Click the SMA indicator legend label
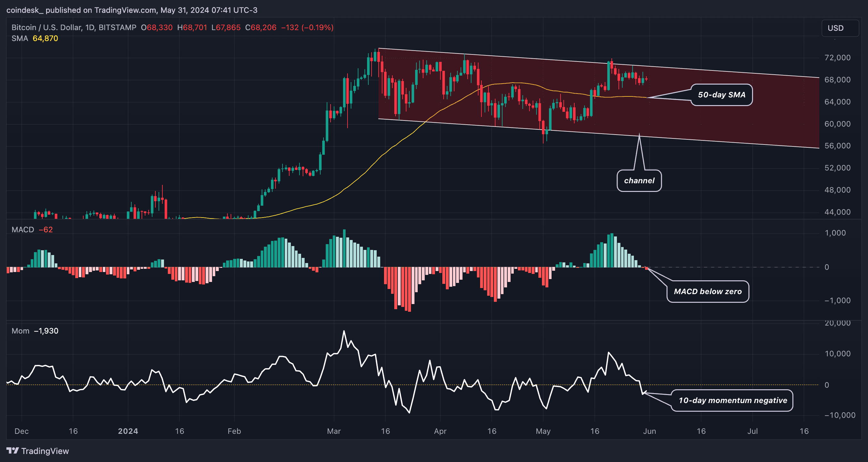This screenshot has width=868, height=462. [x=20, y=38]
